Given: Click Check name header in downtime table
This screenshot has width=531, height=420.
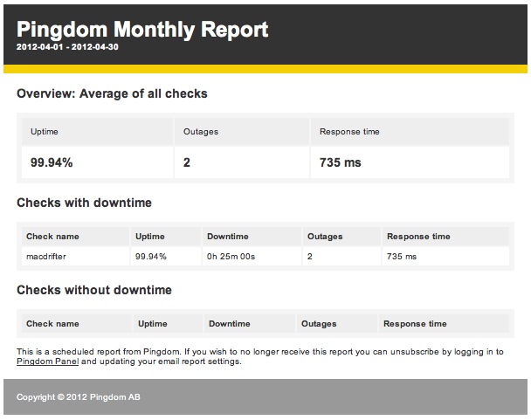Looking at the screenshot, I should pos(52,237).
